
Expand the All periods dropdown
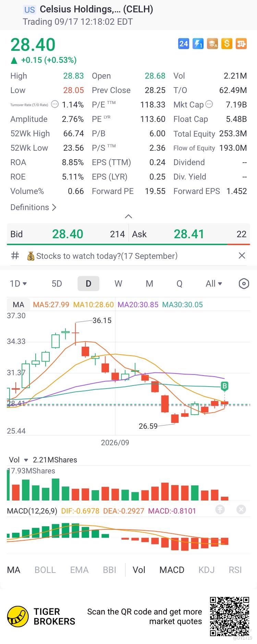click(214, 284)
